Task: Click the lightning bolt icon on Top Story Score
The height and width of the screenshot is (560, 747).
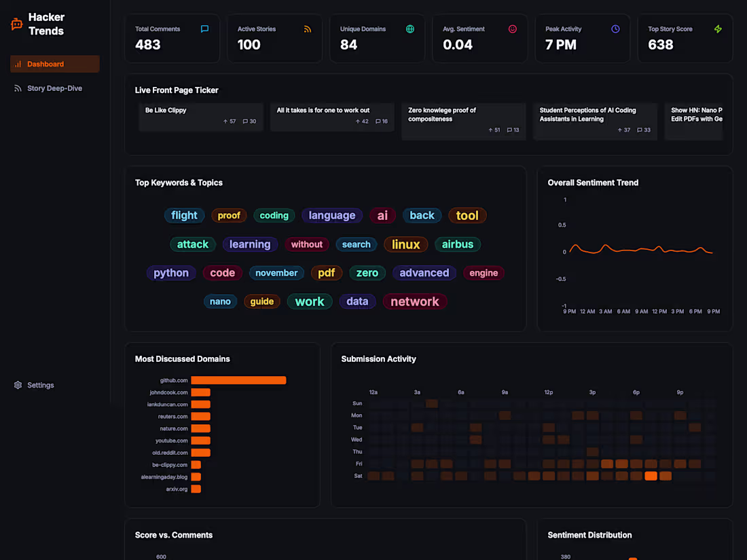Action: click(717, 29)
